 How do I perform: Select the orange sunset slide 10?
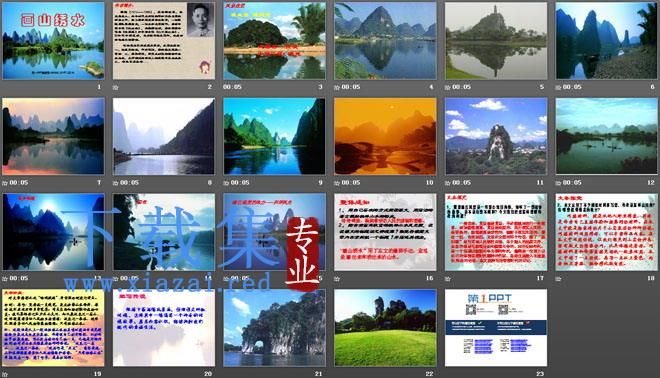tap(385, 136)
